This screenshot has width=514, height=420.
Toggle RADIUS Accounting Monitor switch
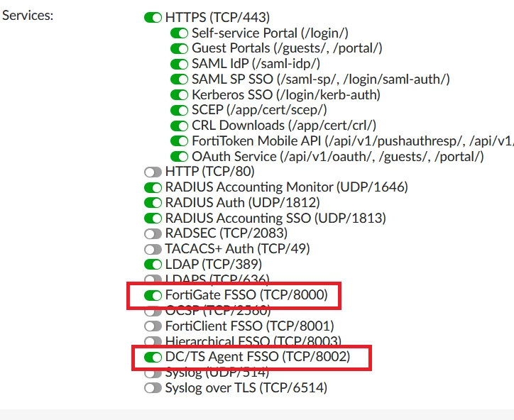coord(153,187)
